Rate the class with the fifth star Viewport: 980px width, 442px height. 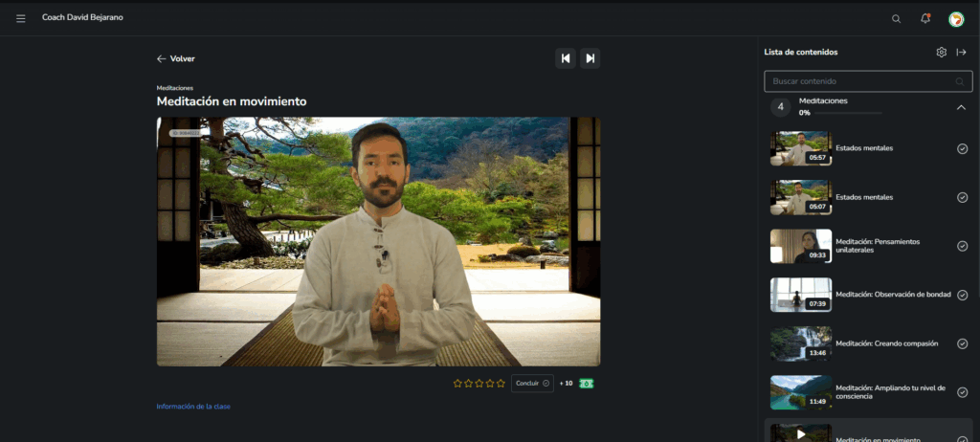501,384
